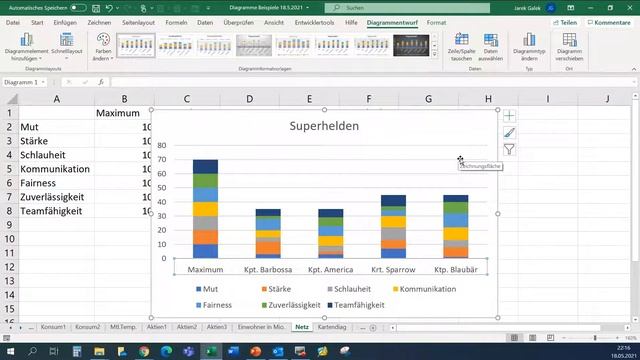This screenshot has height=360, width=640.
Task: Switch to the Einfügen ribbon tab
Action: (x=65, y=23)
